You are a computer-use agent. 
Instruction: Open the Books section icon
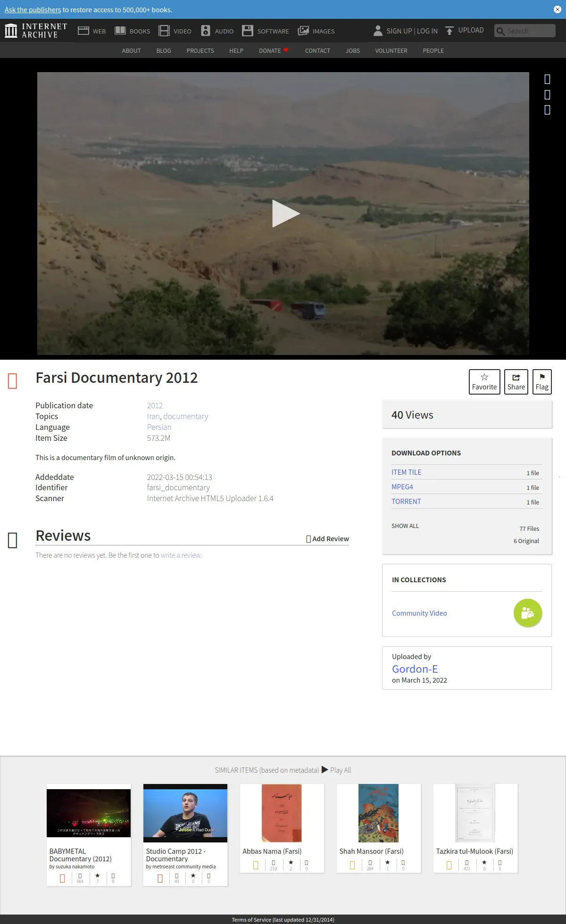click(x=120, y=31)
